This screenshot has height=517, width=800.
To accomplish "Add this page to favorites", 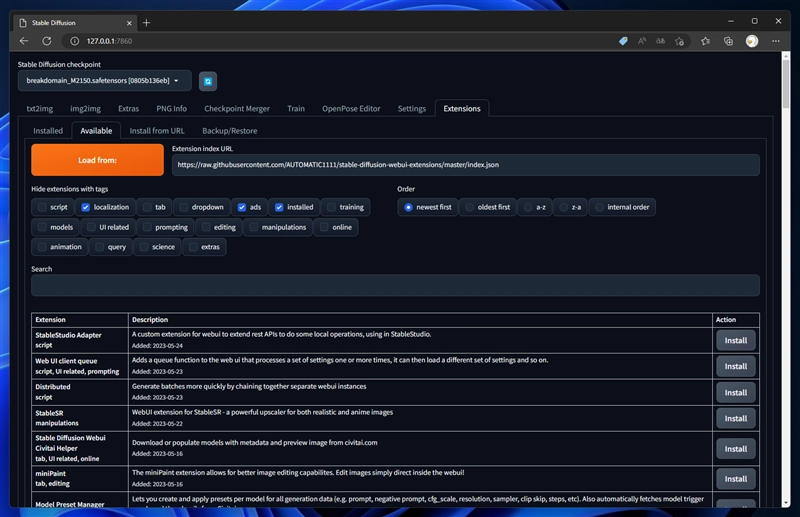I will pos(679,41).
